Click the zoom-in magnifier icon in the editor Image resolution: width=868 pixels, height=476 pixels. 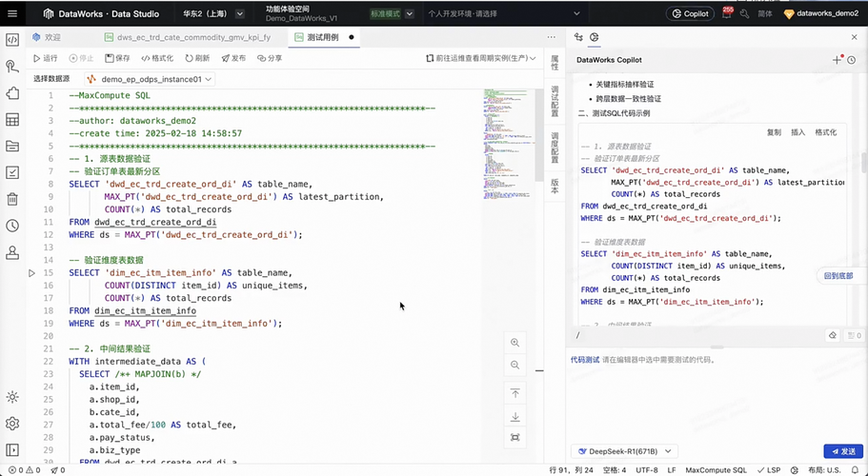(515, 343)
